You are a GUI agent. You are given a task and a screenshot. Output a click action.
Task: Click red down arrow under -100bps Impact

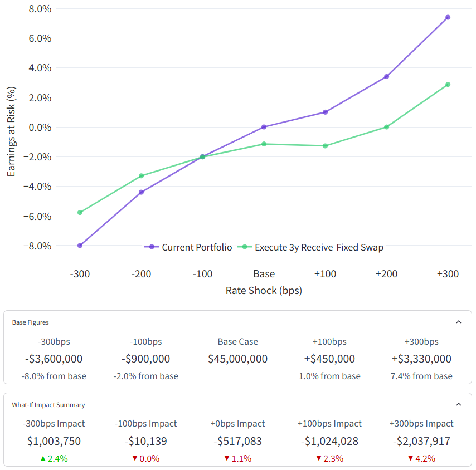coord(134,459)
